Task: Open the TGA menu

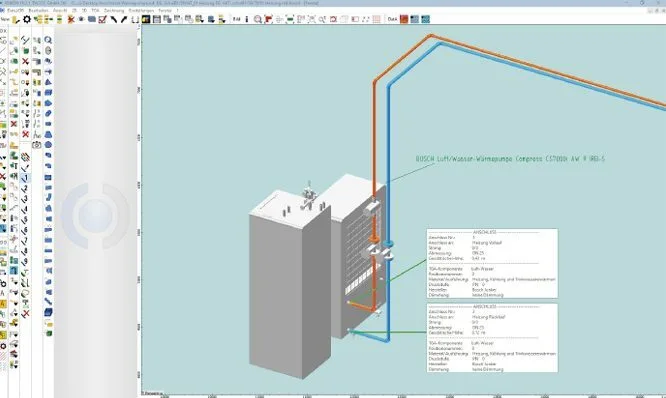Action: pyautogui.click(x=95, y=10)
